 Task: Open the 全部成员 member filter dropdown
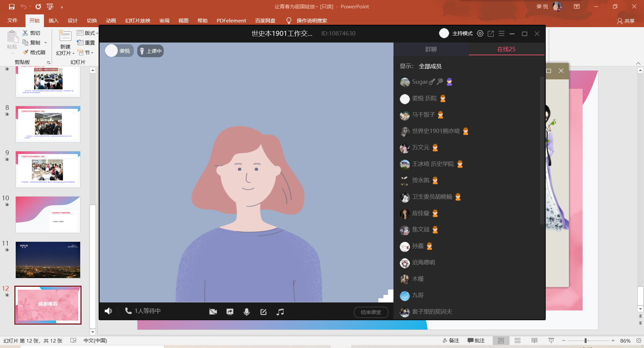430,66
